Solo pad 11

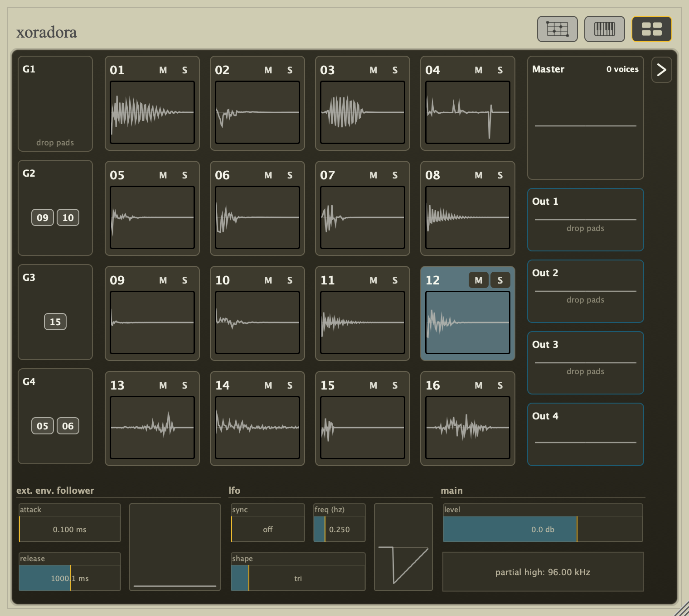pyautogui.click(x=395, y=280)
